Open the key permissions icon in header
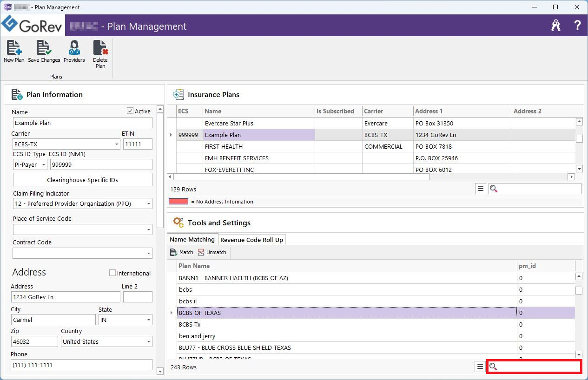 (x=556, y=26)
